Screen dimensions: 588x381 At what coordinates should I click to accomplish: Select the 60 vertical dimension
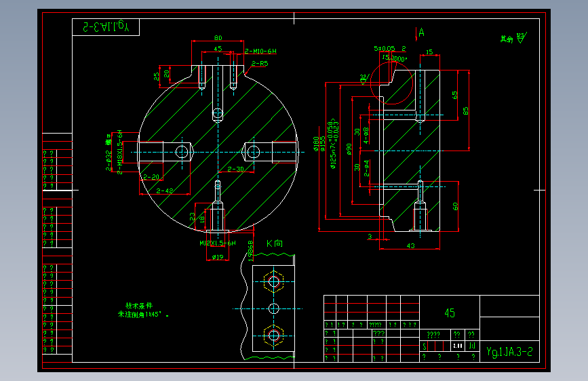point(455,206)
